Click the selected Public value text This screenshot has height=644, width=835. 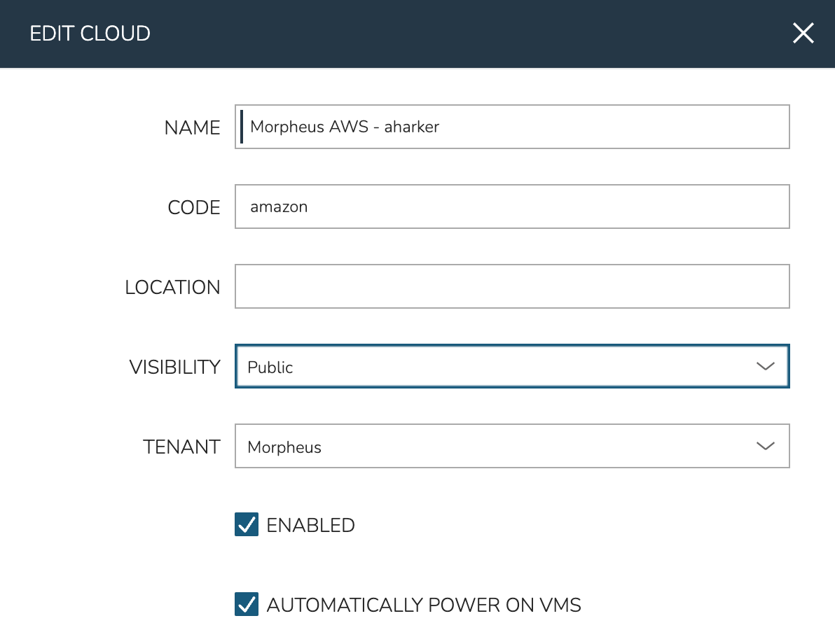pyautogui.click(x=270, y=367)
